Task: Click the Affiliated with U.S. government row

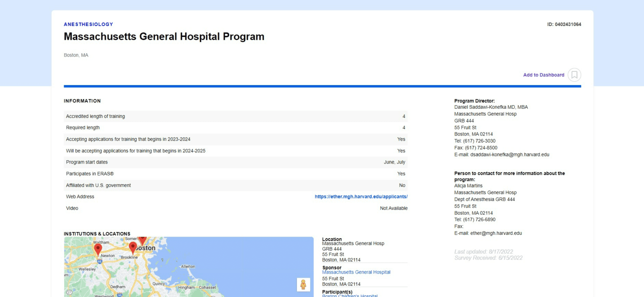Action: pyautogui.click(x=236, y=185)
